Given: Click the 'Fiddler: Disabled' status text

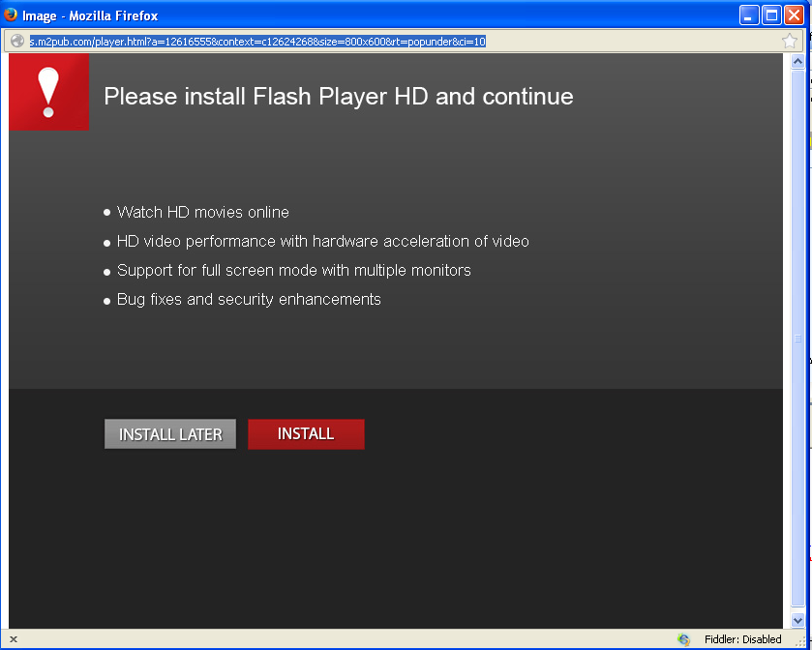Looking at the screenshot, I should click(x=742, y=639).
